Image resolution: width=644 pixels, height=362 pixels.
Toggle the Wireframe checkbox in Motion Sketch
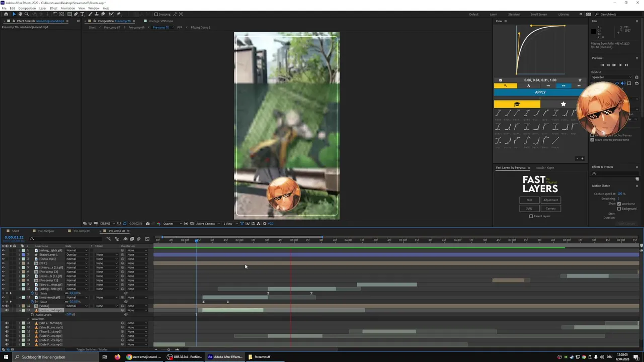coord(619,204)
